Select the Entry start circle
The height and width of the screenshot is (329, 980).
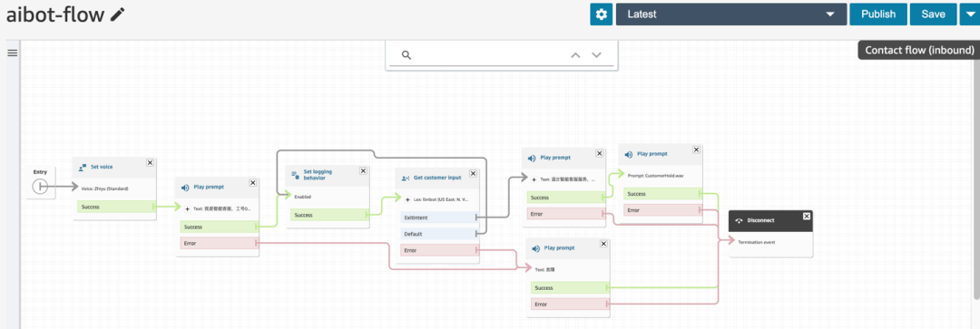point(39,186)
